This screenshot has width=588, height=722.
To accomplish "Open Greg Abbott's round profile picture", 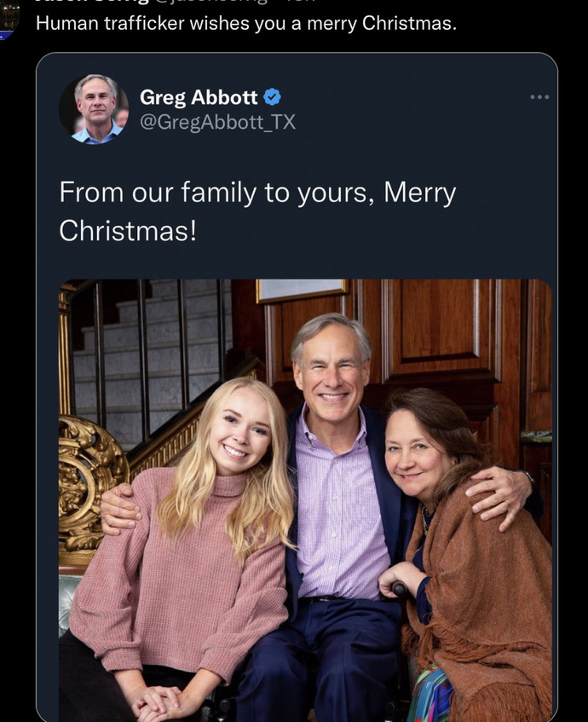I will pos(94,109).
